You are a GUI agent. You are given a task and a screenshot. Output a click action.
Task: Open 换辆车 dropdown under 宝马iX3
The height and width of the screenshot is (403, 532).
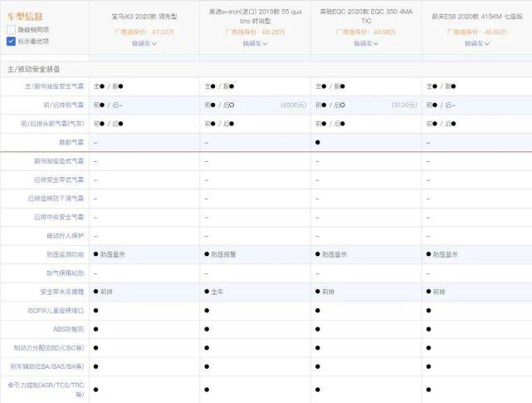144,43
